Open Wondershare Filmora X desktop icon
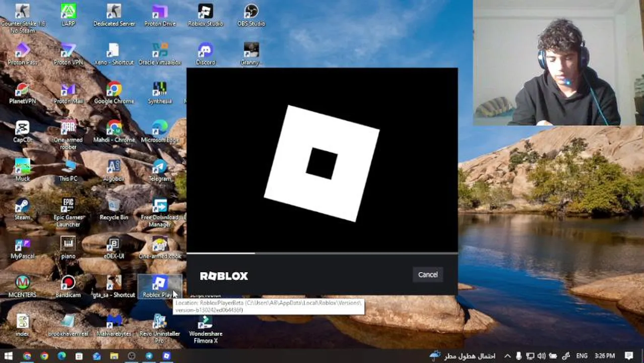 (205, 329)
